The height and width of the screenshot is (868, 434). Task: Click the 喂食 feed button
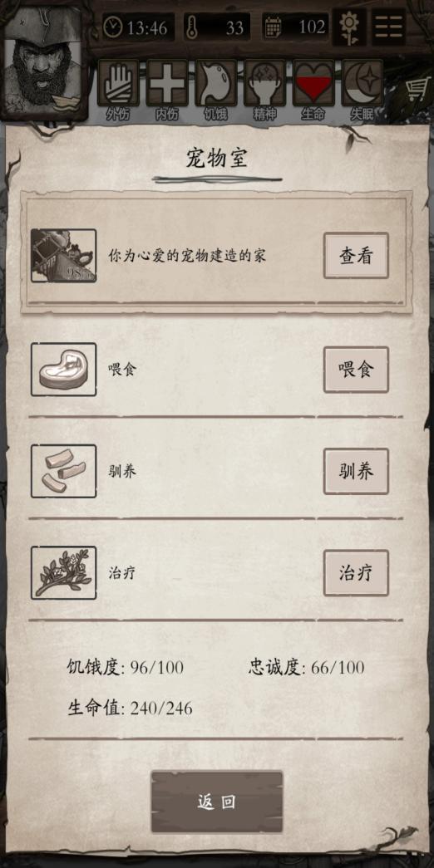(356, 370)
